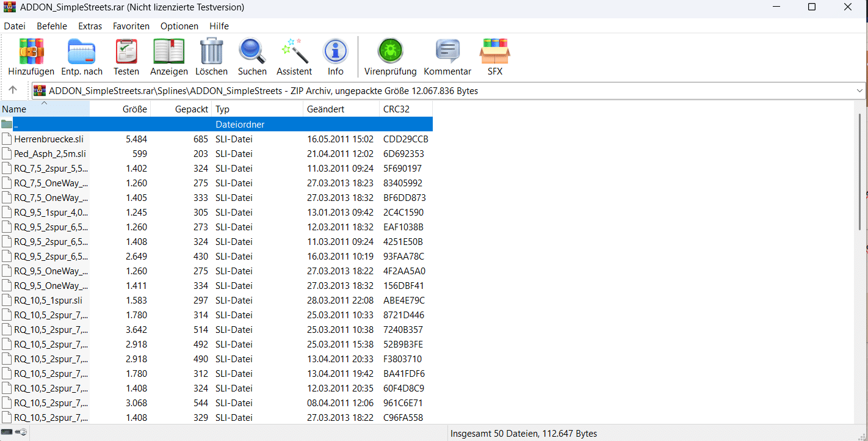Expand the address path dropdown
Screen dimensions: 868x441
859,91
